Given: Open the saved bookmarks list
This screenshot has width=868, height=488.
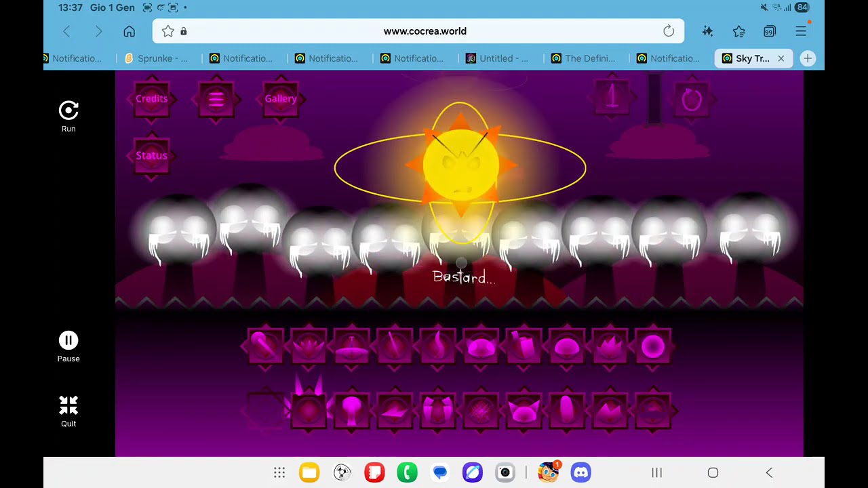Looking at the screenshot, I should [x=738, y=31].
